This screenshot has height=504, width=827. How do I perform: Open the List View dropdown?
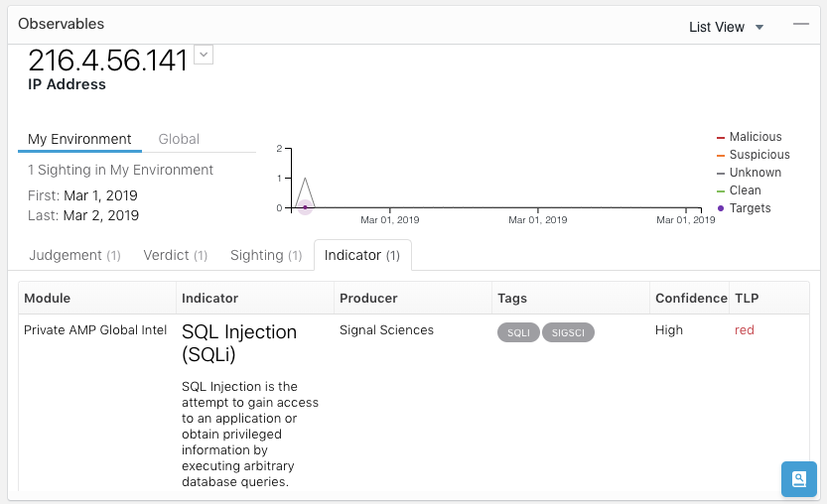726,27
